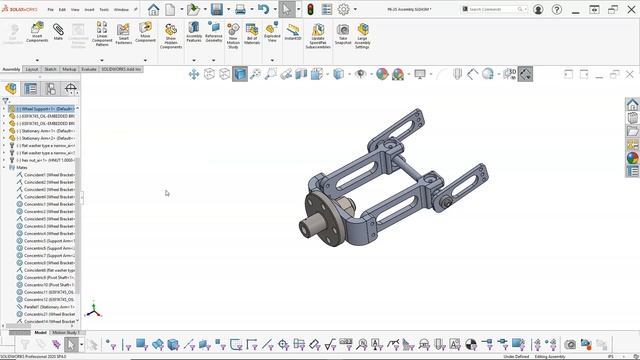Expand dropdown under Assembly Features
Screen dimensions: 640x360
194,60
